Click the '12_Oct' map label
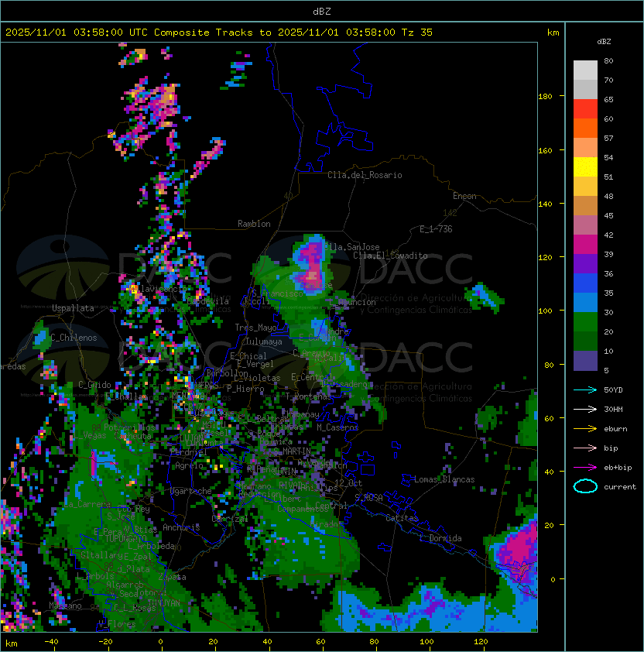644x652 pixels. (x=348, y=483)
